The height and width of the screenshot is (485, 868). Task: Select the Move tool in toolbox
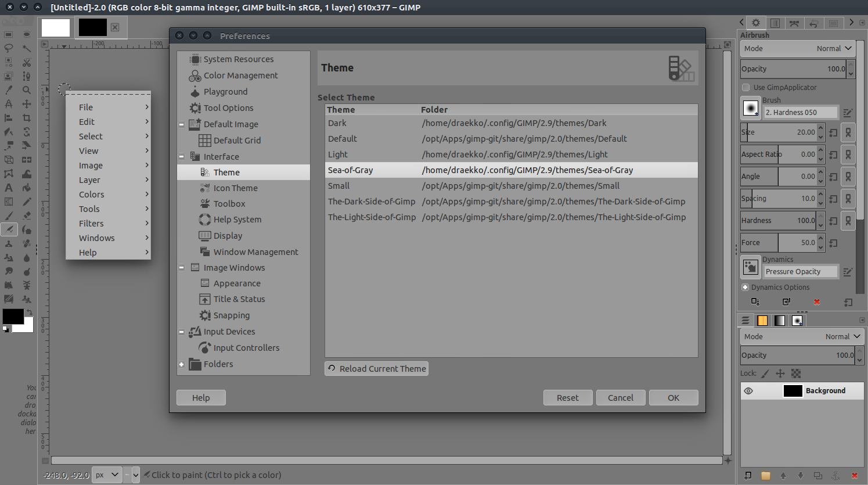point(27,103)
